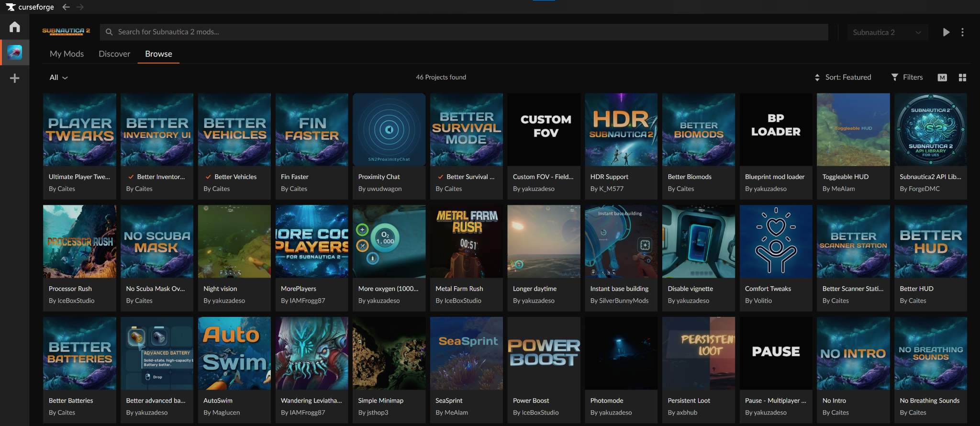Open Better Inventory UI thumbnail
980x426 pixels.
(157, 130)
